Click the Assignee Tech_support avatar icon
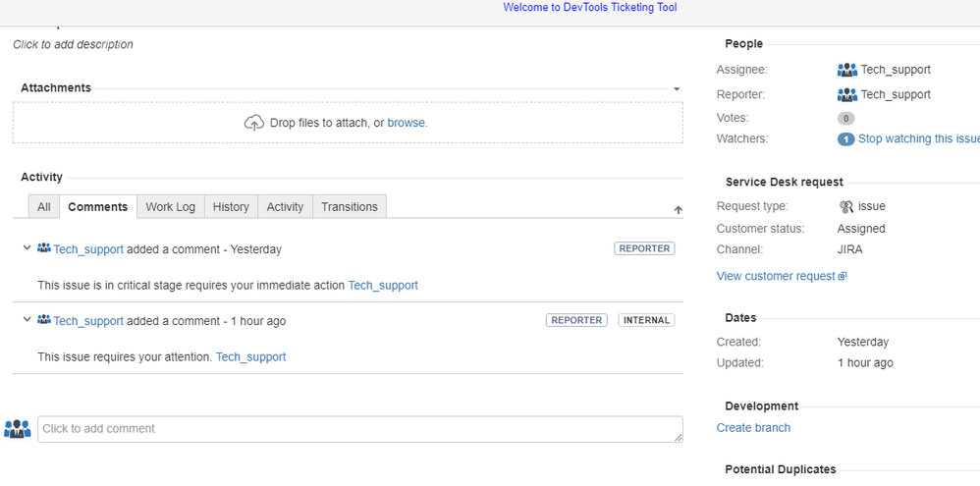Screen dimensions: 980x486 [x=846, y=70]
